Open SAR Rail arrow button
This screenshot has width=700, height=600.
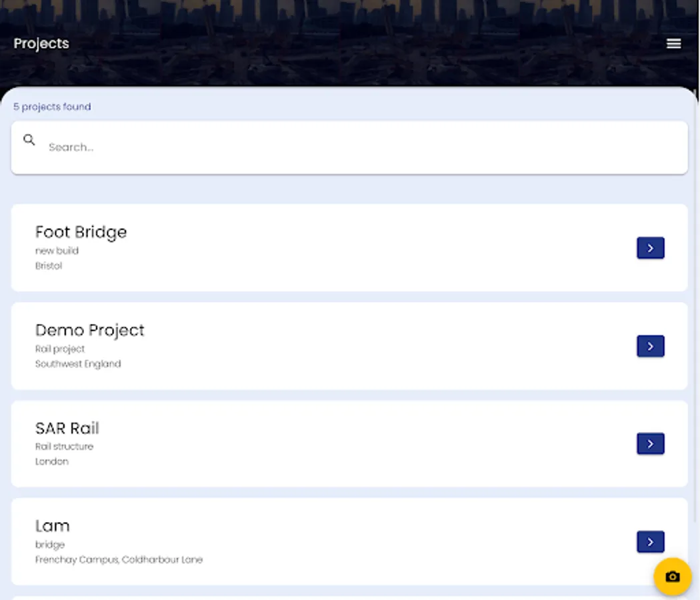650,444
